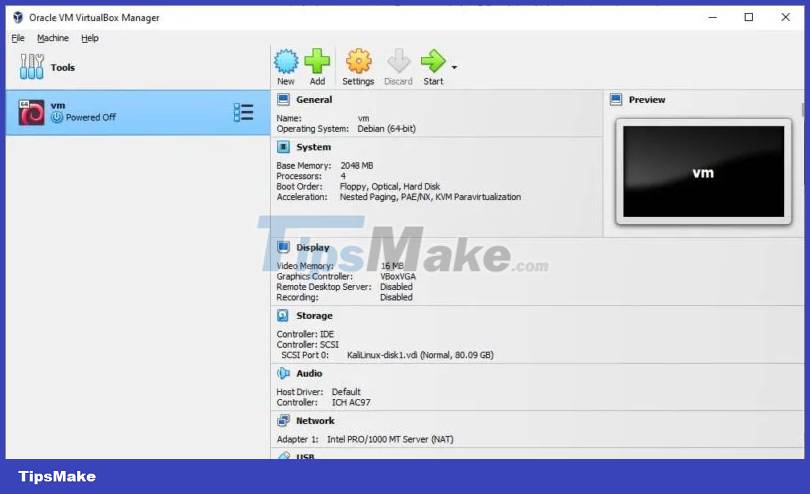Screen dimensions: 810x494
Task: Click the green Add machine icon
Action: [x=317, y=61]
